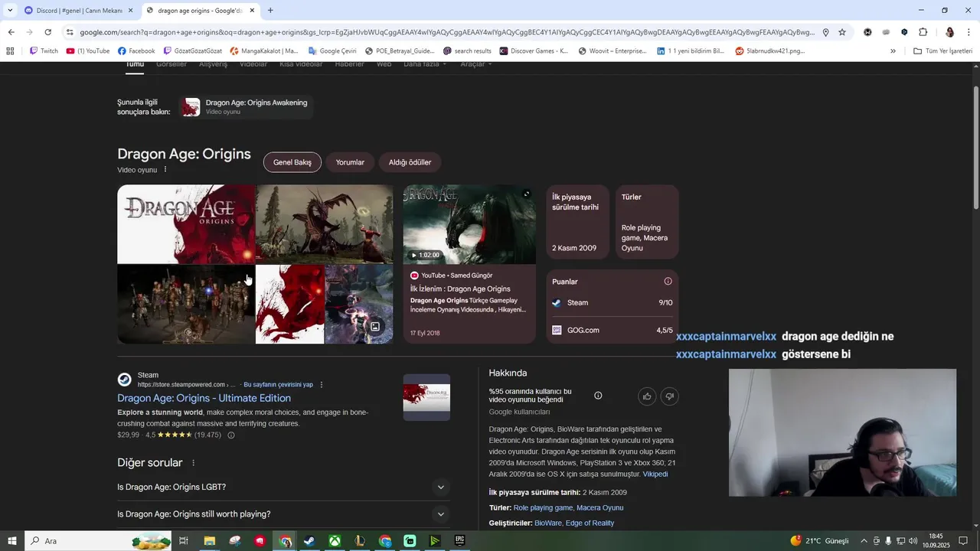Open the Steam 9/10 score row
This screenshot has height=551, width=980.
612,303
